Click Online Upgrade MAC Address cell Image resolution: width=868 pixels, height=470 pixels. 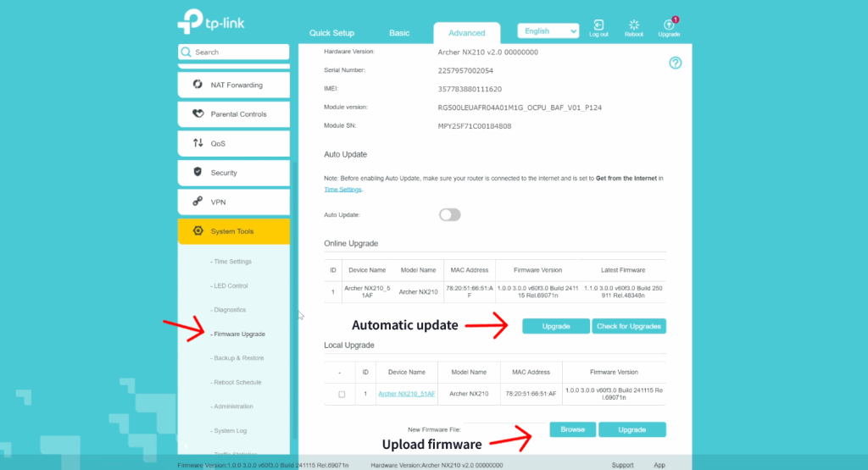470,292
